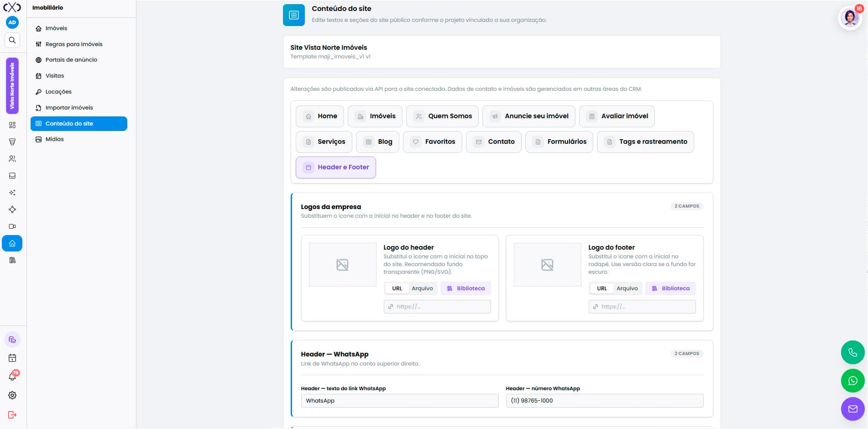Image resolution: width=868 pixels, height=429 pixels.
Task: Open Importar imóveis sidebar item
Action: pyautogui.click(x=79, y=108)
